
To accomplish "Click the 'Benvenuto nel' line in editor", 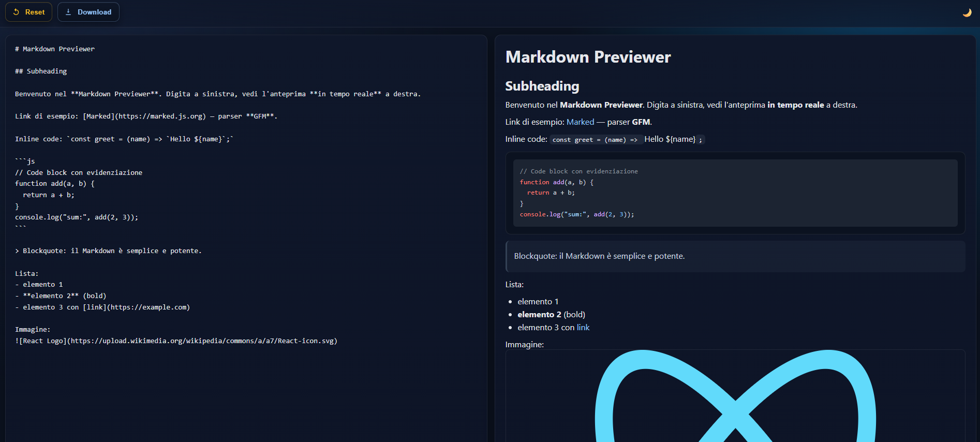I will 218,94.
